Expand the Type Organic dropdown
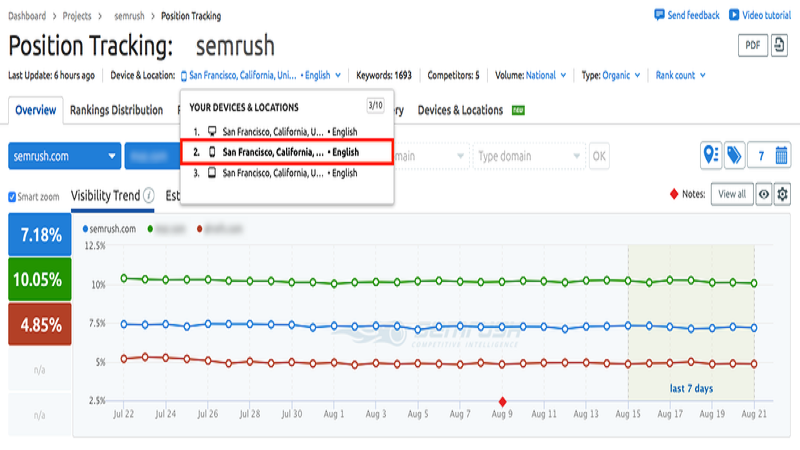This screenshot has height=450, width=800. click(x=621, y=76)
